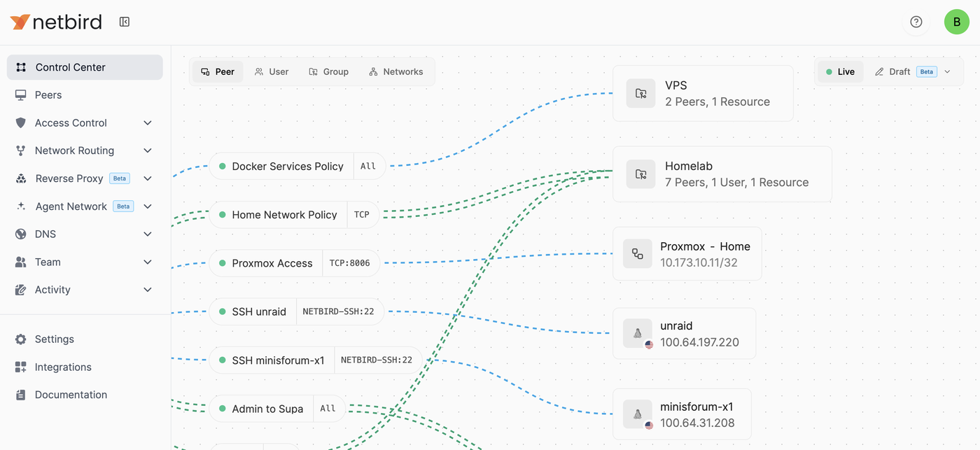
Task: Click the Reverse Proxy icon
Action: tap(21, 178)
